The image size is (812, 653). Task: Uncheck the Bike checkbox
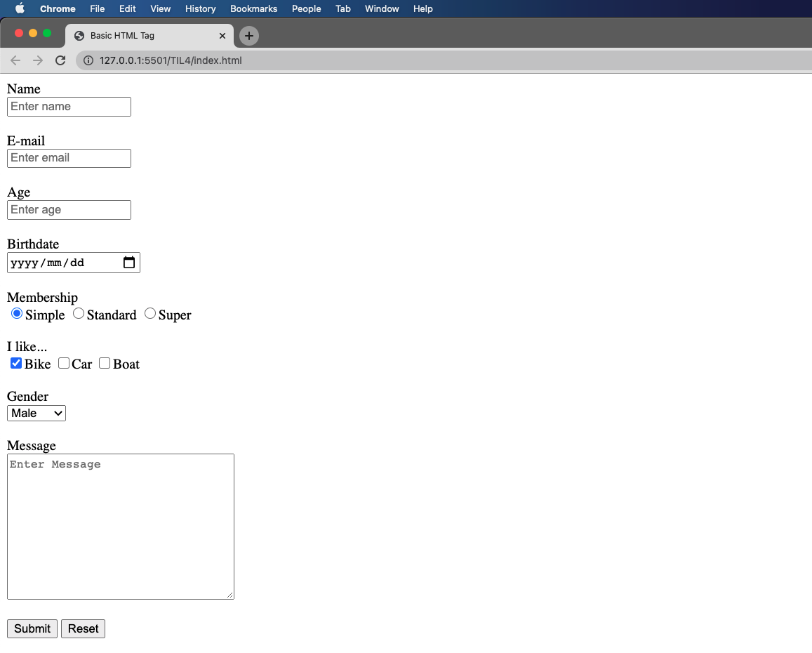point(16,363)
